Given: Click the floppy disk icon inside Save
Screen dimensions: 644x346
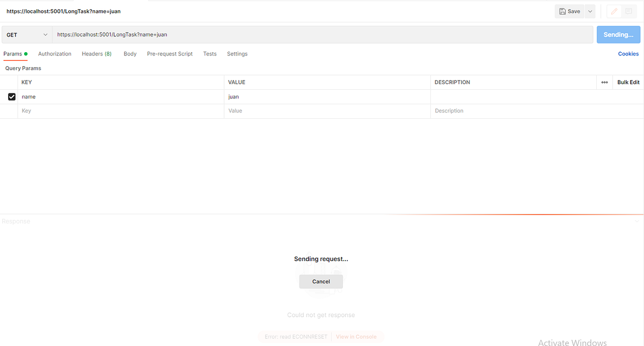Looking at the screenshot, I should (562, 11).
